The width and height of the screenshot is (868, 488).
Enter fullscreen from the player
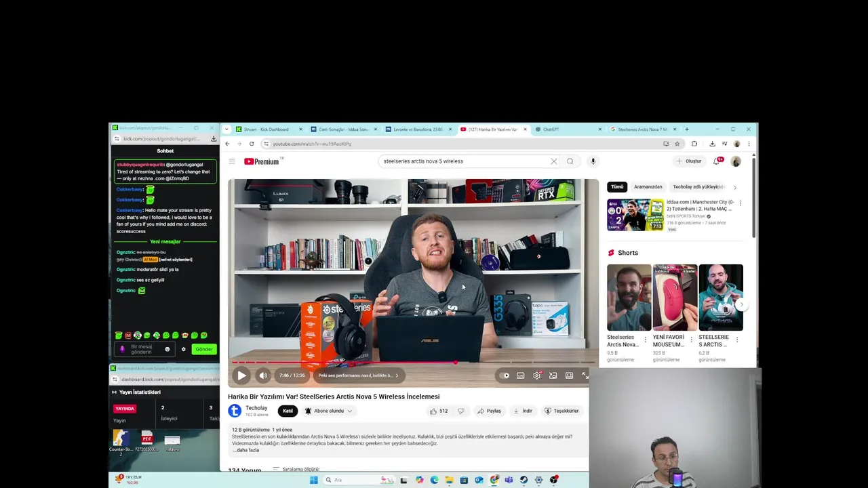[x=585, y=375]
